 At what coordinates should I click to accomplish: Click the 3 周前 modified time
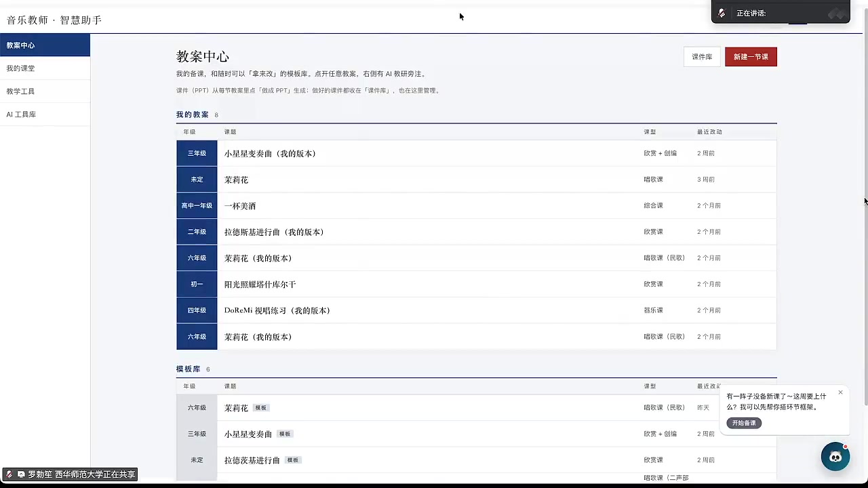pyautogui.click(x=706, y=180)
